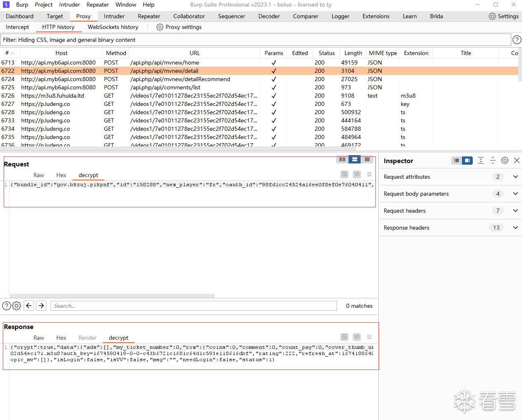Toggle word wrap in Request panel

pyautogui.click(x=344, y=174)
